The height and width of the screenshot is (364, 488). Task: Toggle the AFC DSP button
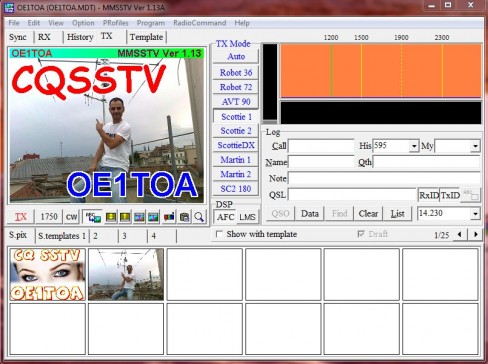225,217
